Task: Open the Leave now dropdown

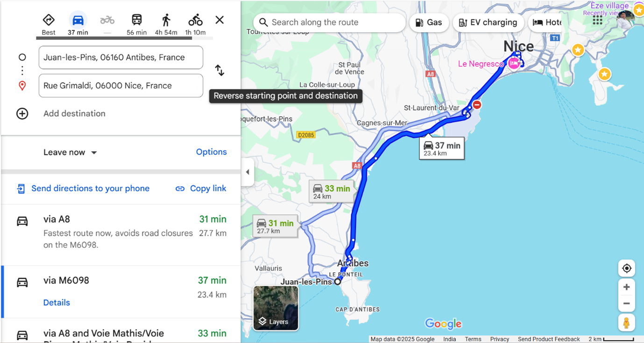Action: 70,153
